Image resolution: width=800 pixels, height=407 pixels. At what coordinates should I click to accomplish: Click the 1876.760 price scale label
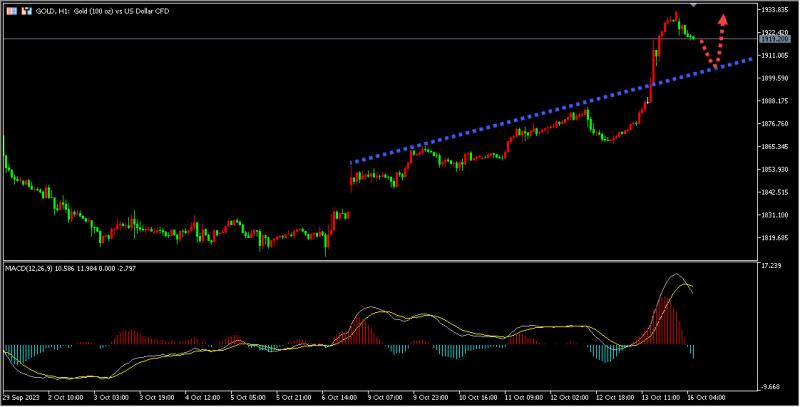[x=776, y=123]
